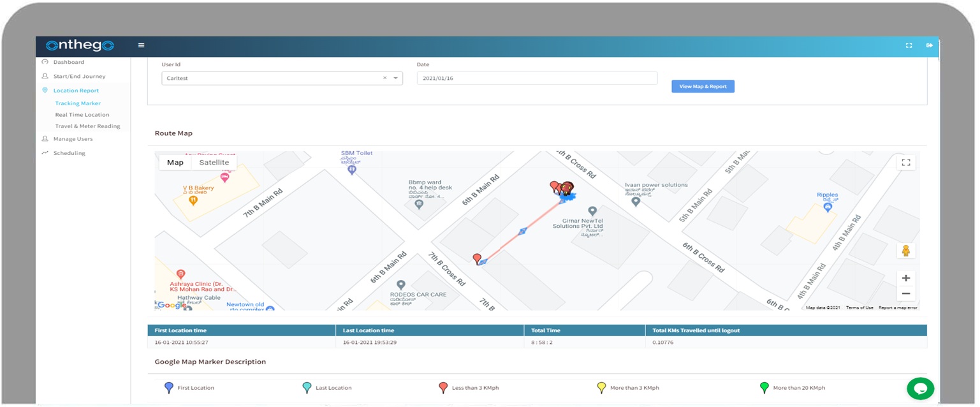Click the logout icon in the header
Viewport: 980px width, 407px height.
pyautogui.click(x=930, y=45)
